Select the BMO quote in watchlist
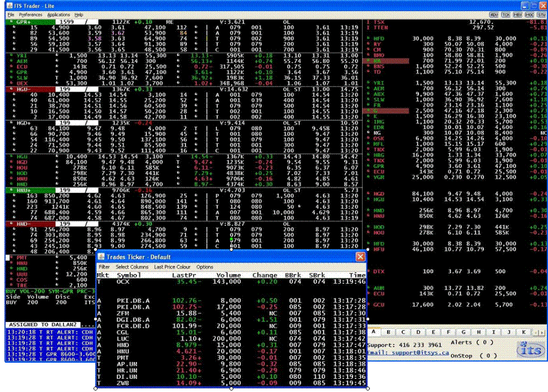This screenshot has height=392, width=548. tap(456, 55)
